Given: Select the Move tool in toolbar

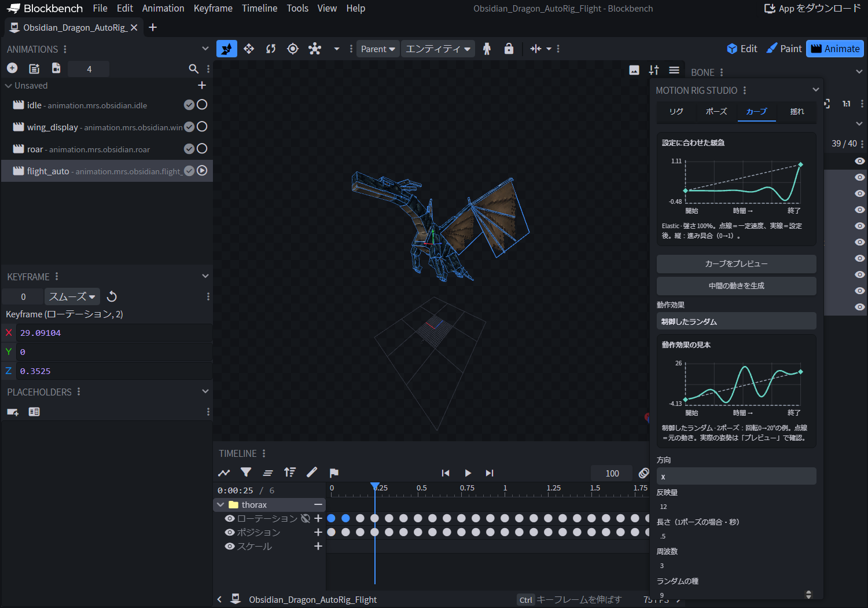Looking at the screenshot, I should coord(249,49).
